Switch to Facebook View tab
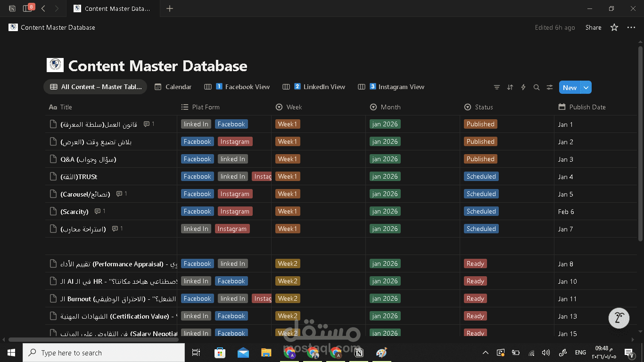The image size is (644, 362). pyautogui.click(x=237, y=87)
